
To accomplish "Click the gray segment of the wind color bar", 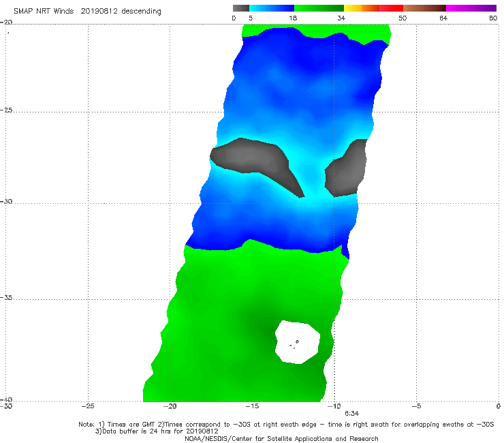I will pyautogui.click(x=241, y=8).
